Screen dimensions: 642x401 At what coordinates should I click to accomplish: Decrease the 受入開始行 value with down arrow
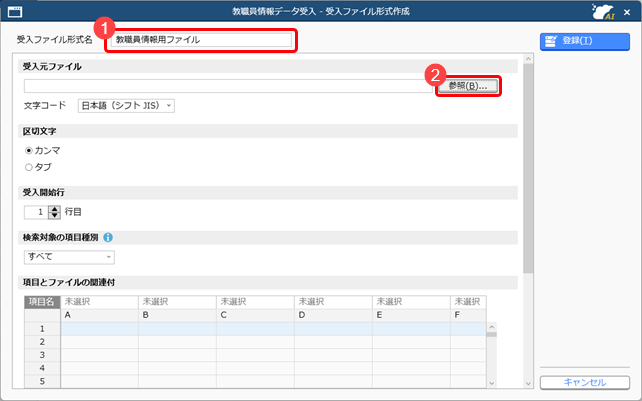(x=54, y=216)
